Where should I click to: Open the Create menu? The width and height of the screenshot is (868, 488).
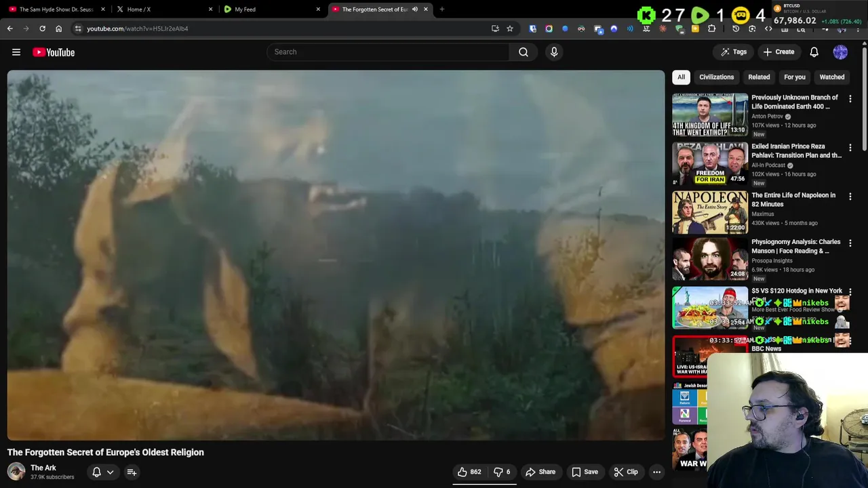778,52
